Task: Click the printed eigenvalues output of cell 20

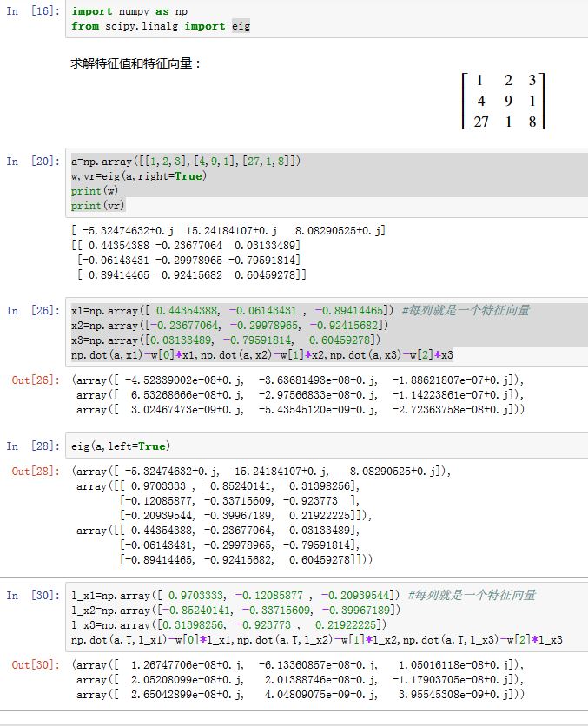Action: coord(228,231)
